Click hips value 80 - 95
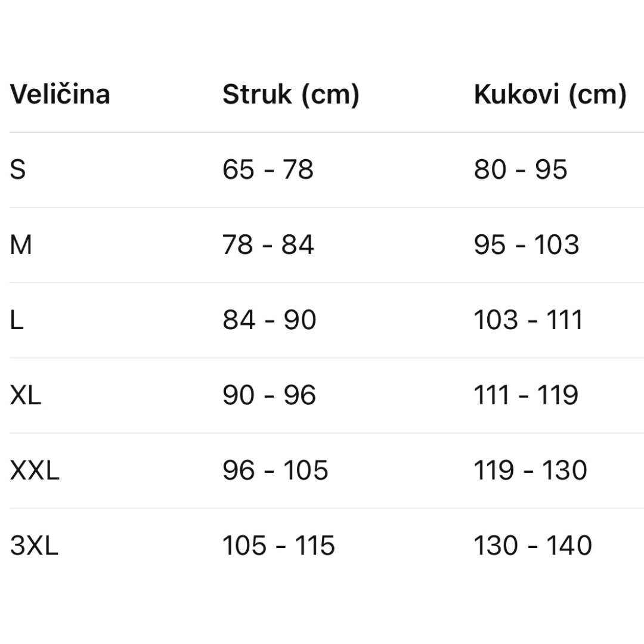This screenshot has width=644, height=644. point(521,170)
